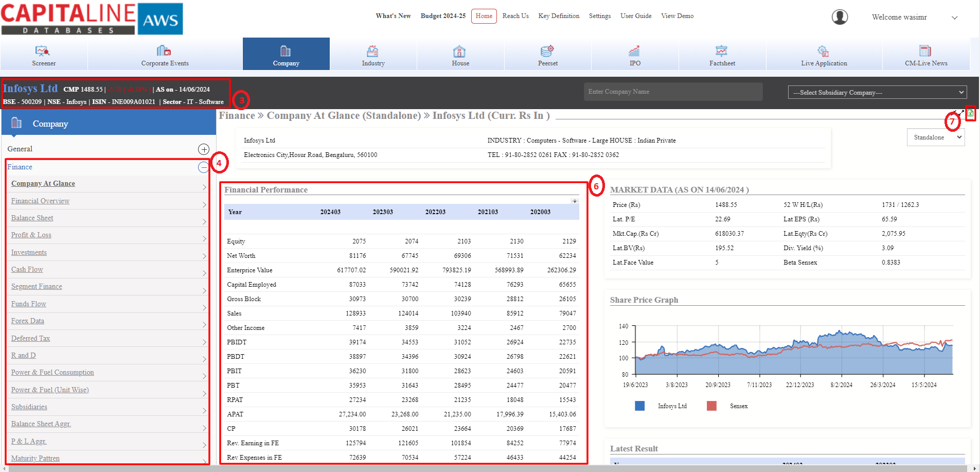The height and width of the screenshot is (472, 980).
Task: Go to Home in the top menu
Action: coord(484,16)
